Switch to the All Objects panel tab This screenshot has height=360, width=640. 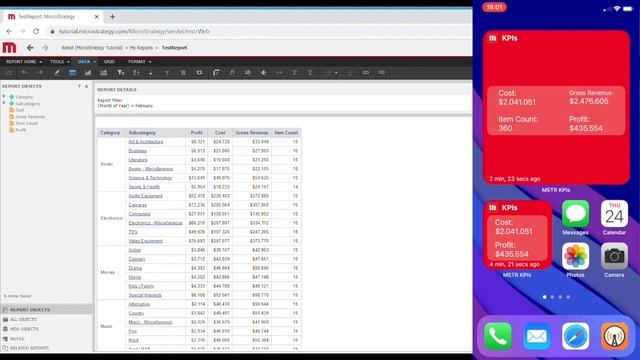coord(47,319)
